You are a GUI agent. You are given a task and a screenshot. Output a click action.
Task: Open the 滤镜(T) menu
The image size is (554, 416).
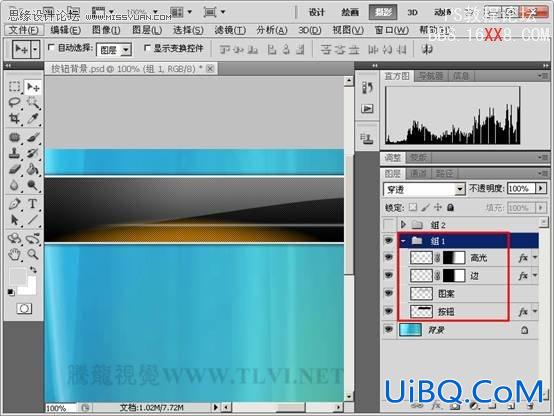pyautogui.click(x=230, y=30)
